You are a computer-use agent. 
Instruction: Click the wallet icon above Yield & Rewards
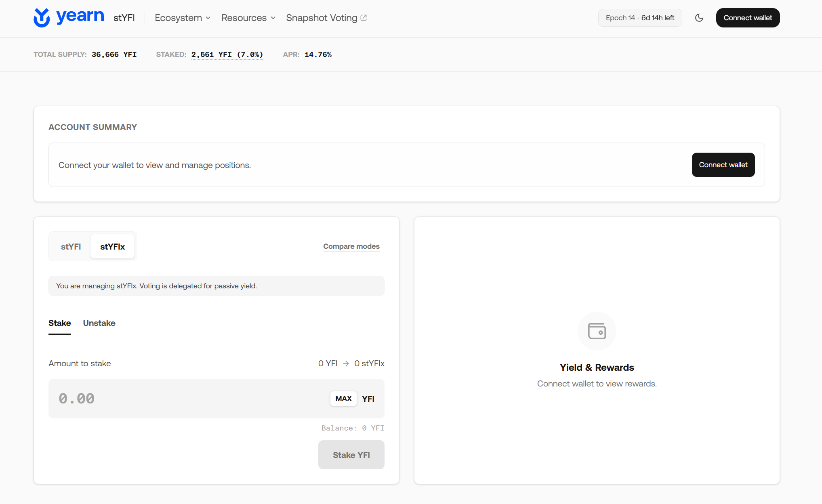pos(597,331)
